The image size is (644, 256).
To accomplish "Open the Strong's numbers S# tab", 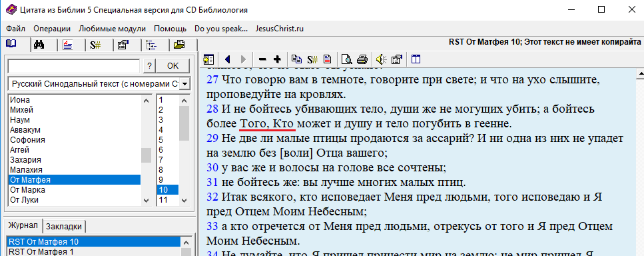I will click(95, 45).
